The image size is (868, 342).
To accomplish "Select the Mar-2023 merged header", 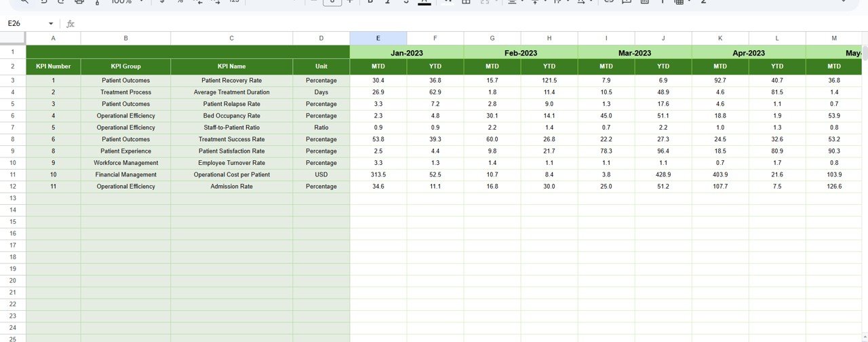I will click(635, 52).
